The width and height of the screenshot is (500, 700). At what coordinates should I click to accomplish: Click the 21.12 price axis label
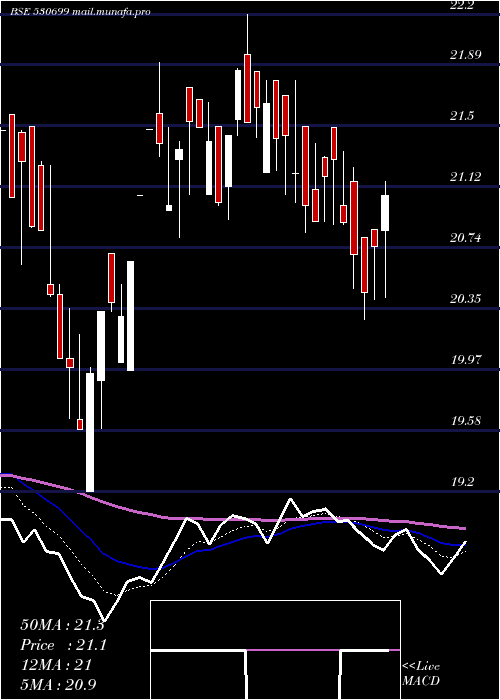click(x=465, y=177)
